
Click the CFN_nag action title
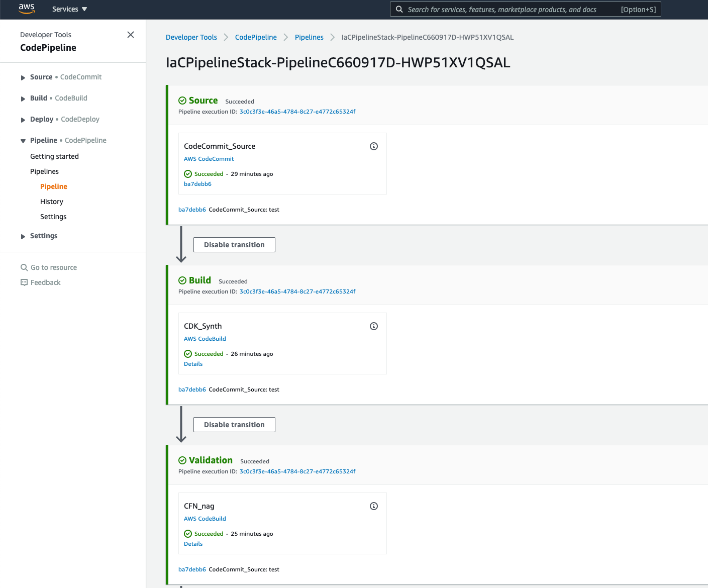[x=199, y=506]
